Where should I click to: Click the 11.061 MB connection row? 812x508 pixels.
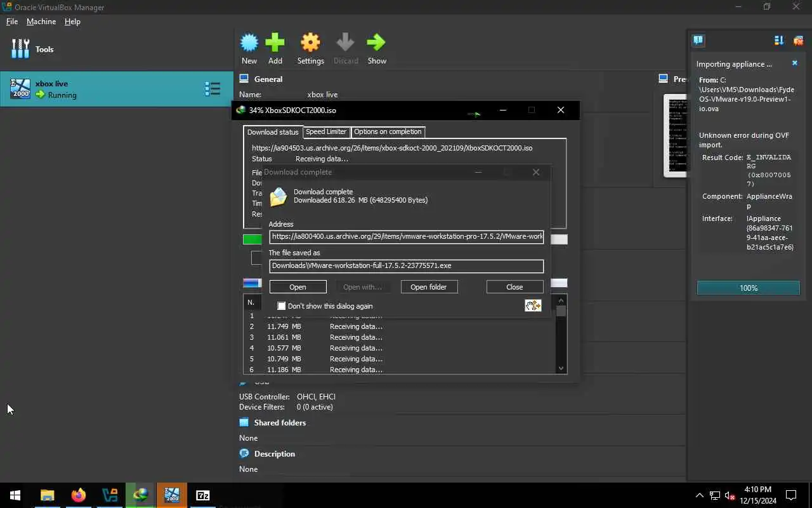(x=400, y=337)
